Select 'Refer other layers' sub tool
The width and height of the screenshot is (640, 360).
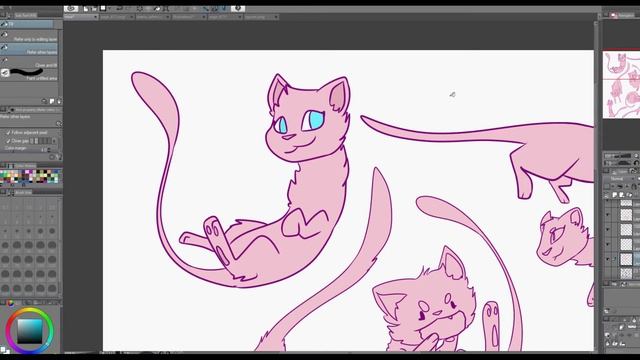29,49
